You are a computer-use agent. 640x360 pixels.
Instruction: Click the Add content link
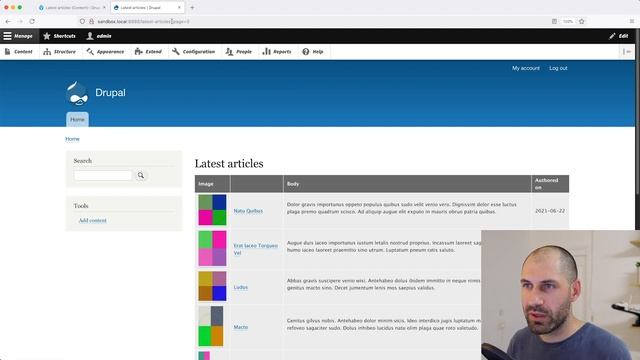[x=93, y=220]
